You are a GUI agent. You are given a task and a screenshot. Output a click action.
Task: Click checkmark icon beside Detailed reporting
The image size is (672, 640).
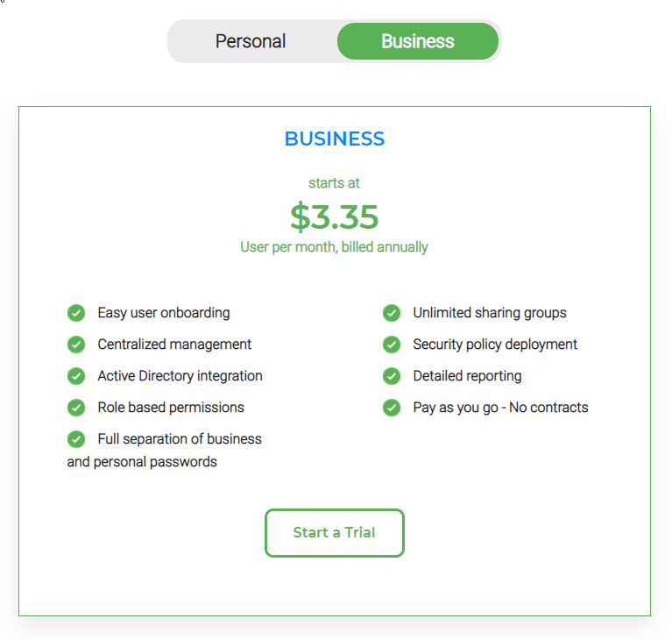[x=392, y=376]
